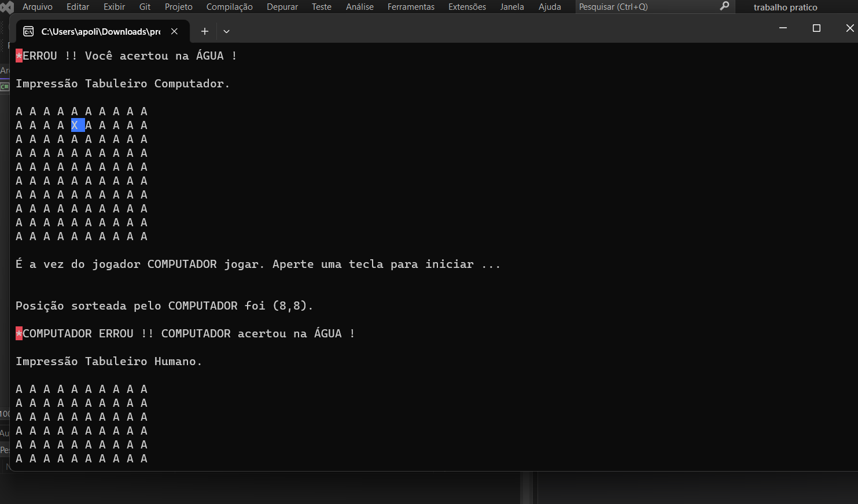Open the Ferramentas menu

pyautogui.click(x=411, y=7)
